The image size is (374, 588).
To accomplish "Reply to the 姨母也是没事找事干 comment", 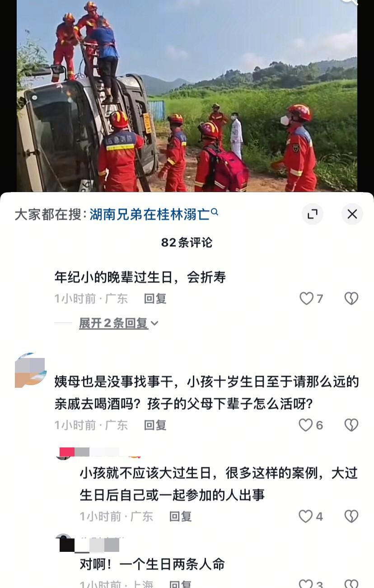I will 155,425.
